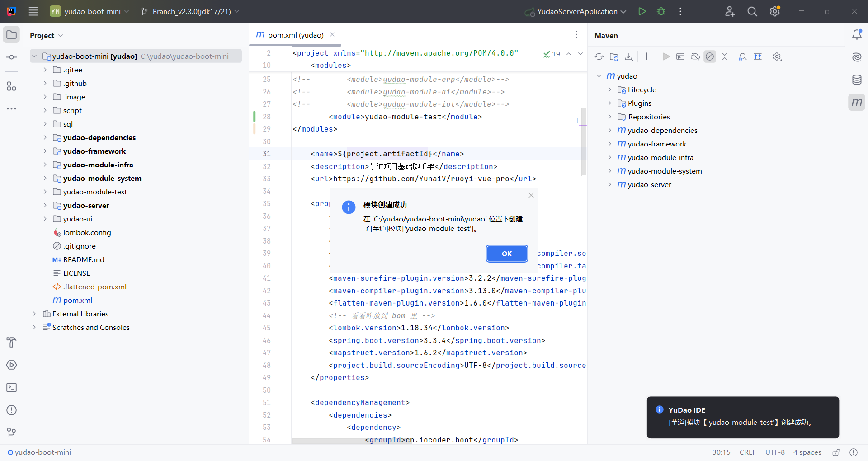The width and height of the screenshot is (868, 461).
Task: Open the Terminal tool window
Action: tap(12, 388)
